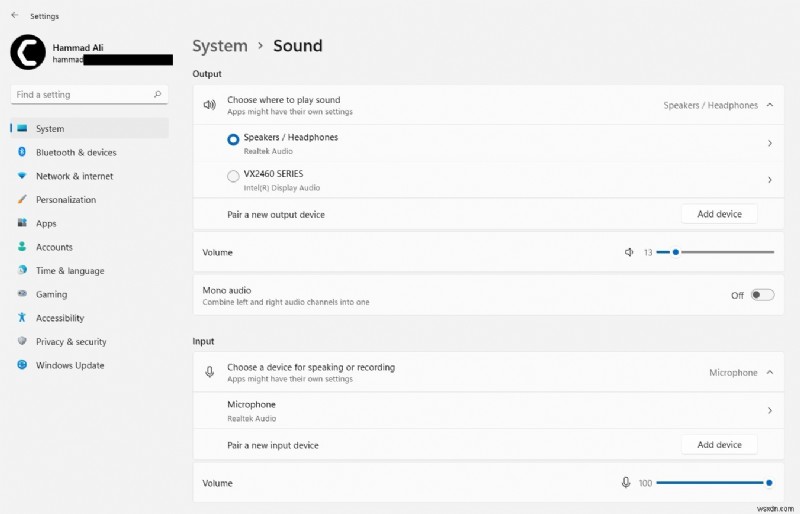Image resolution: width=800 pixels, height=514 pixels.
Task: Click System breadcrumb link
Action: [x=219, y=46]
